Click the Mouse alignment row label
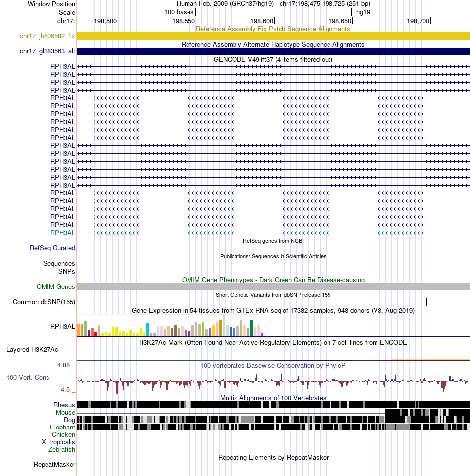This screenshot has height=476, width=470. pyautogui.click(x=65, y=412)
